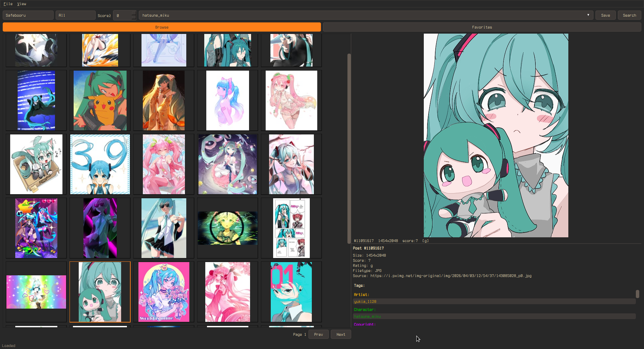Open the big 39 Miku thumbnail
This screenshot has height=349, width=644.
point(100,164)
